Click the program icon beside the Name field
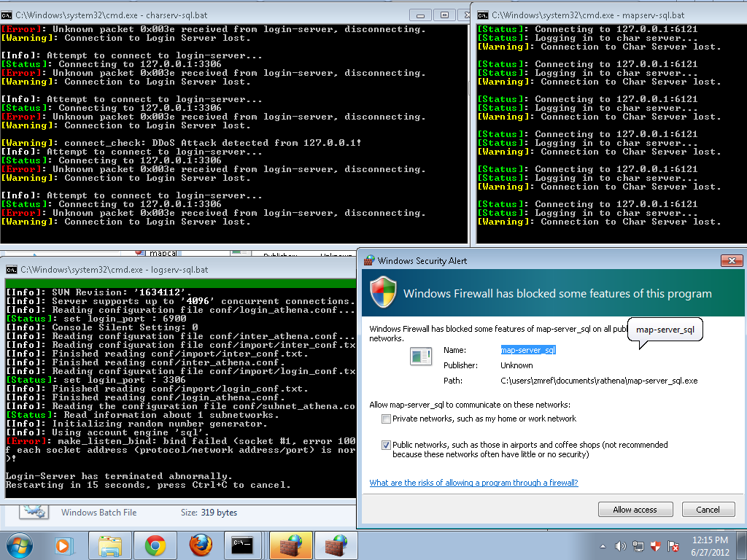This screenshot has height=560, width=747. click(421, 357)
